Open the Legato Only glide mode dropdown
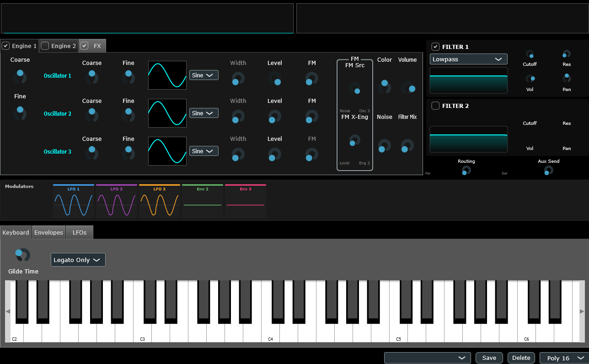Screen dimensions: 589x364 point(78,260)
